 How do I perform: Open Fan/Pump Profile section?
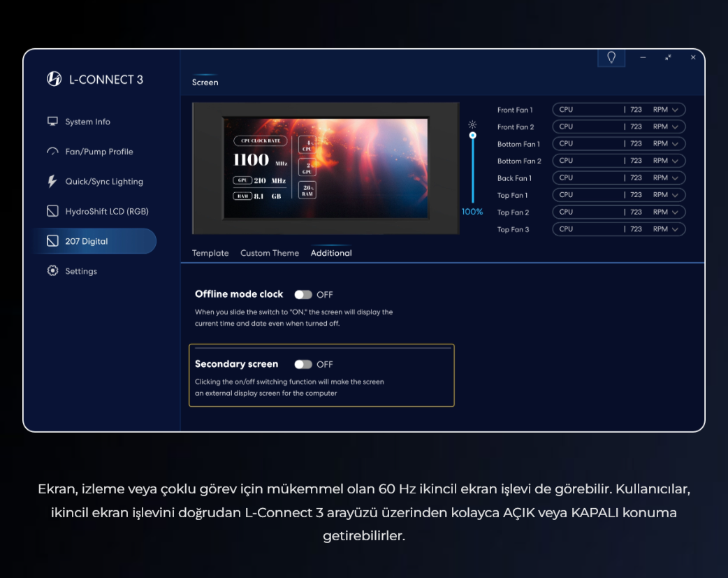click(99, 152)
